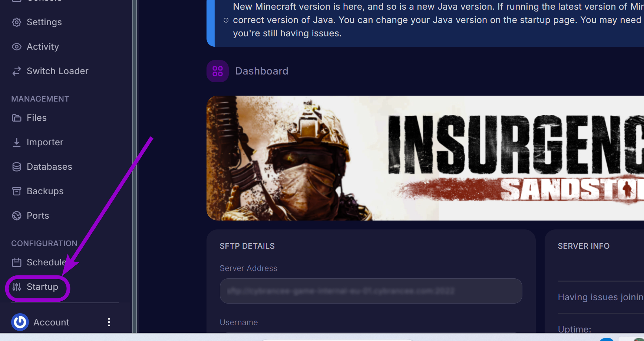Click the MANAGEMENT section label

[40, 99]
